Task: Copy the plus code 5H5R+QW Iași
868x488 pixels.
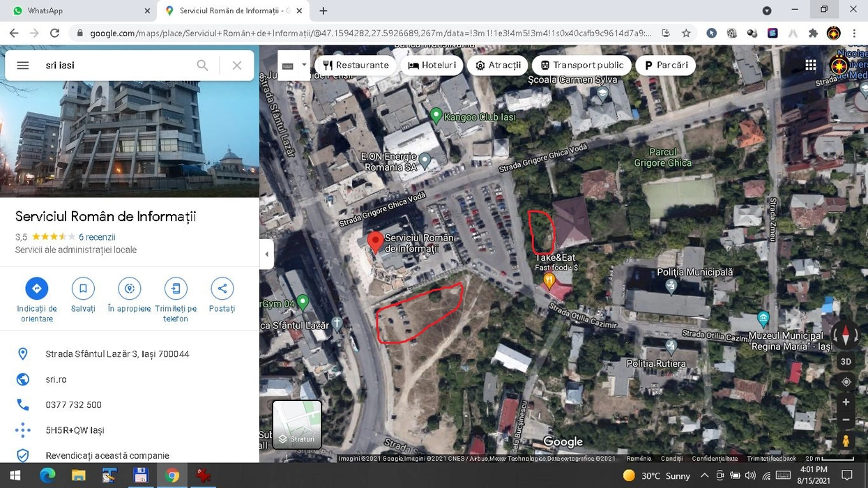Action: click(75, 430)
